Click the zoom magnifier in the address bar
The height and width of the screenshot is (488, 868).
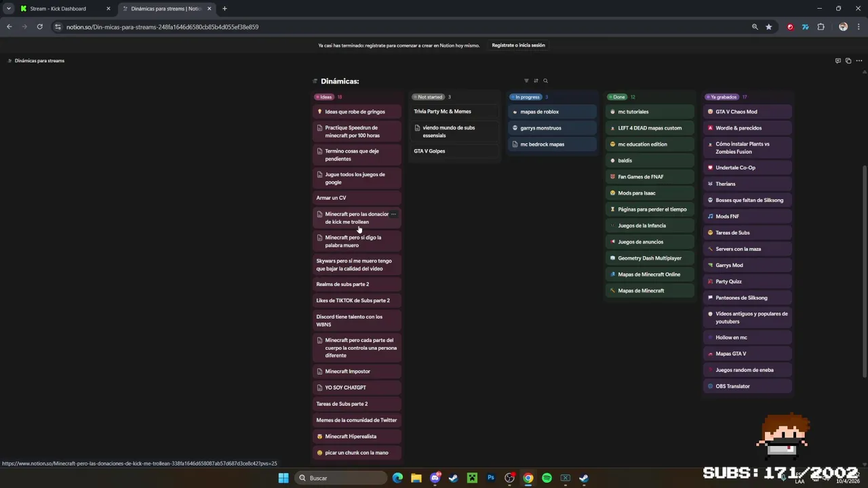(x=755, y=26)
